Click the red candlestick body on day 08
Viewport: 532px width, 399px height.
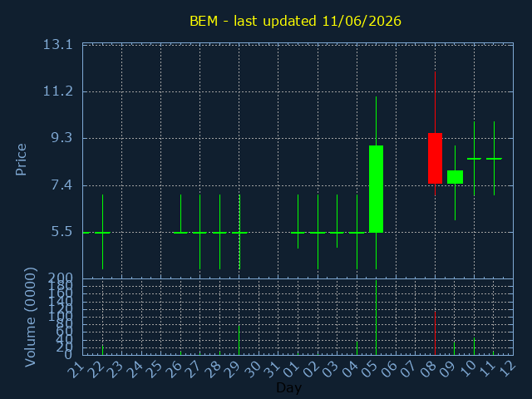(x=435, y=159)
